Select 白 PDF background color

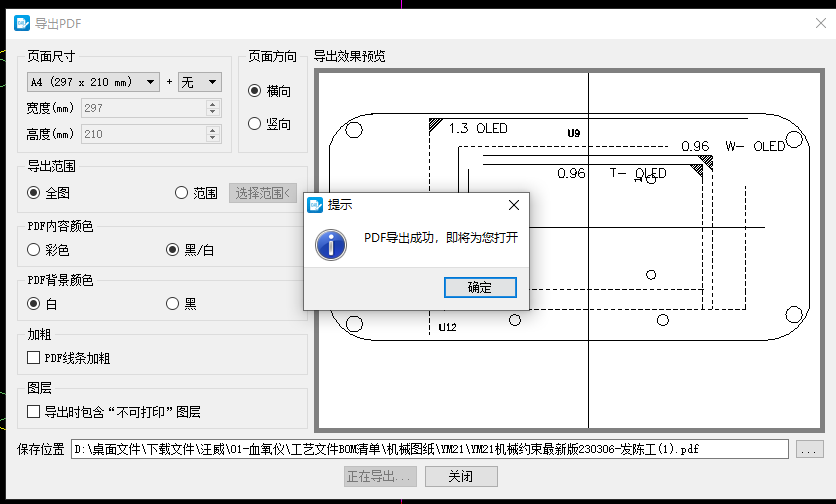[x=42, y=304]
